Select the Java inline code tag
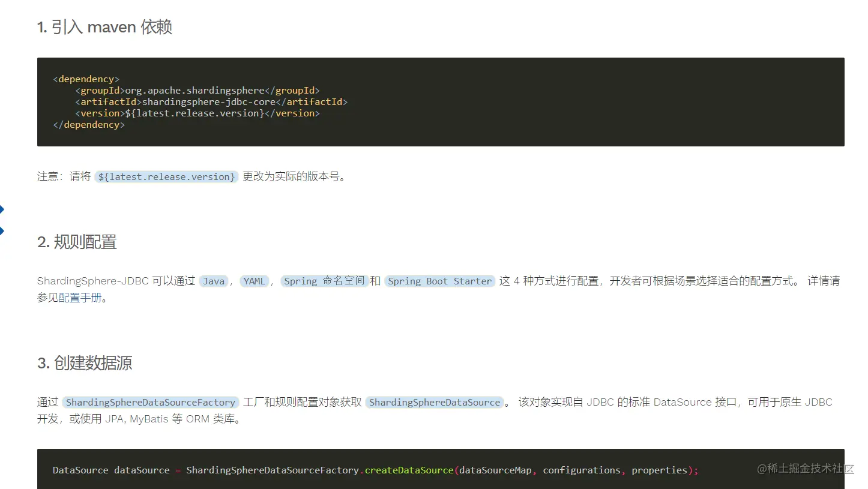Viewport: 868px width, 489px height. point(214,281)
